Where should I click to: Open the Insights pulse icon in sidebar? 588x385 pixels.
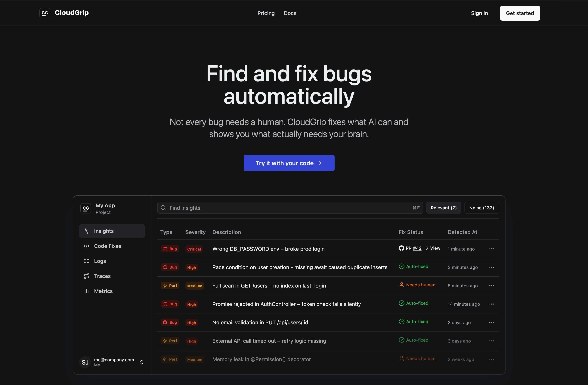pyautogui.click(x=86, y=231)
